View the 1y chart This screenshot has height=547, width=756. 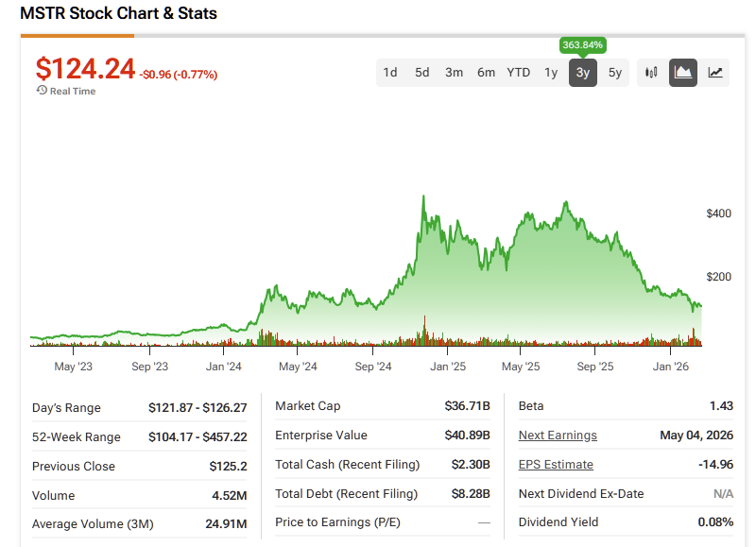pos(551,72)
